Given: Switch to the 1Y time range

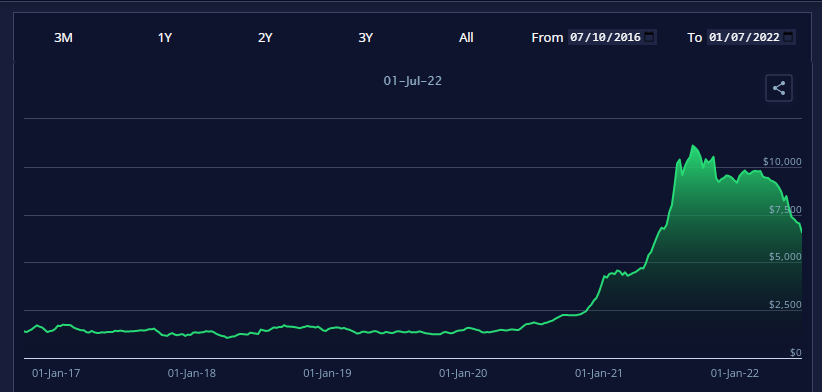Looking at the screenshot, I should pyautogui.click(x=165, y=38).
